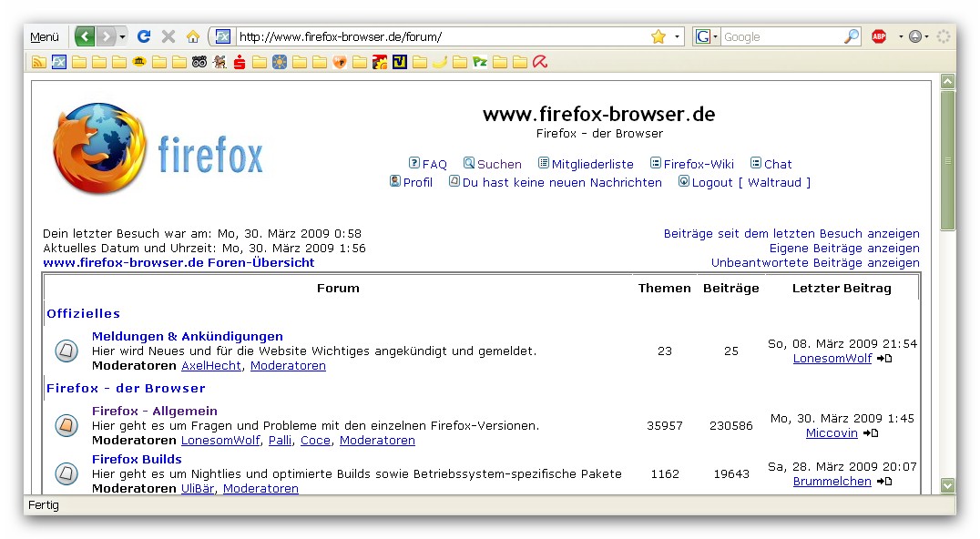Open the Adblock Plus dropdown arrow
The height and width of the screenshot is (539, 980).
pyautogui.click(x=901, y=36)
